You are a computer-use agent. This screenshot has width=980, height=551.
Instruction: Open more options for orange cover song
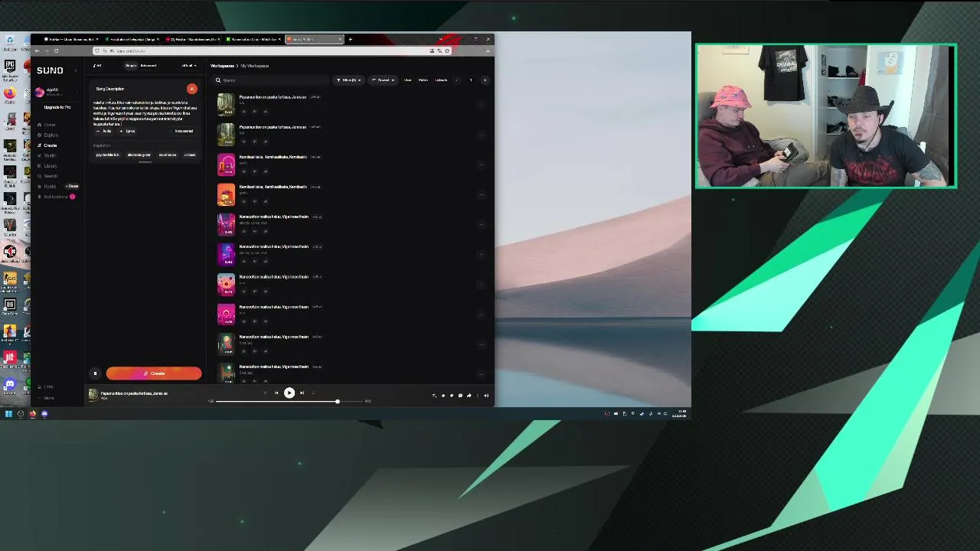481,194
